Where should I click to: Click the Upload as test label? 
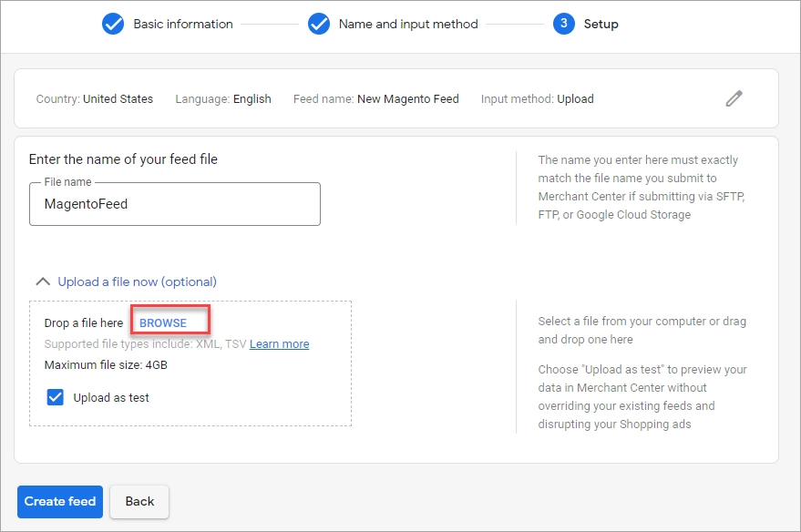click(111, 398)
